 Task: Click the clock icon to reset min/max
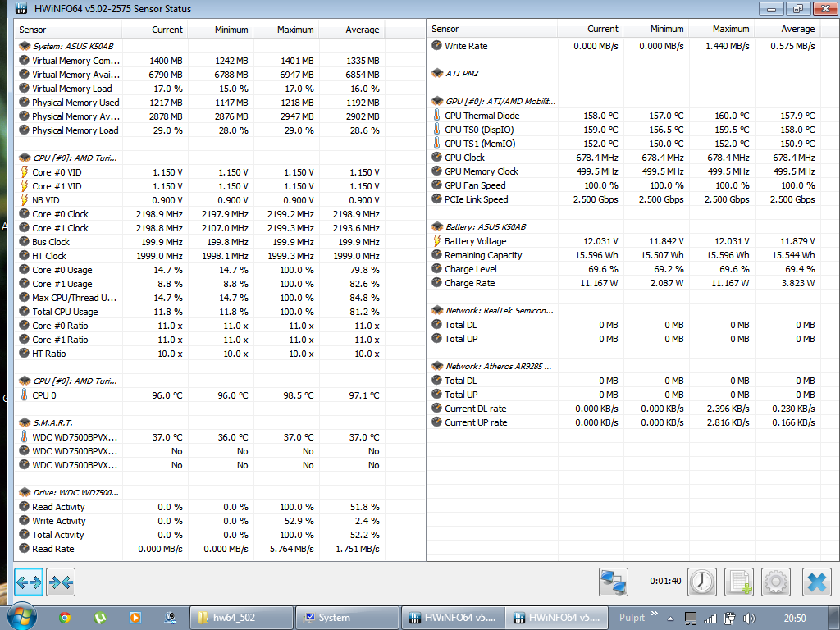click(x=702, y=582)
